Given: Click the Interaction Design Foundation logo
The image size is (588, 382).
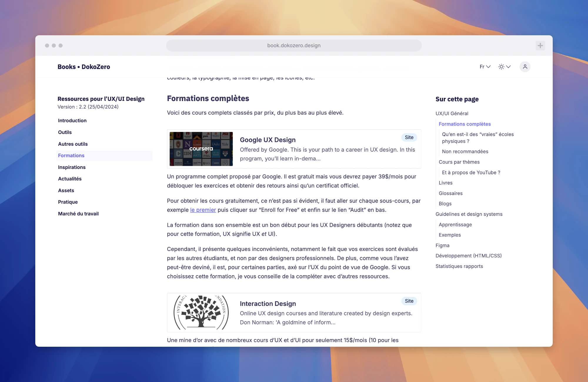Looking at the screenshot, I should coord(201,312).
